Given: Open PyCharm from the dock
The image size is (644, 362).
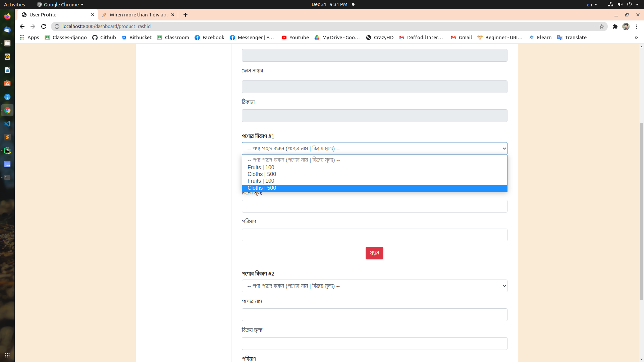Looking at the screenshot, I should (7, 150).
